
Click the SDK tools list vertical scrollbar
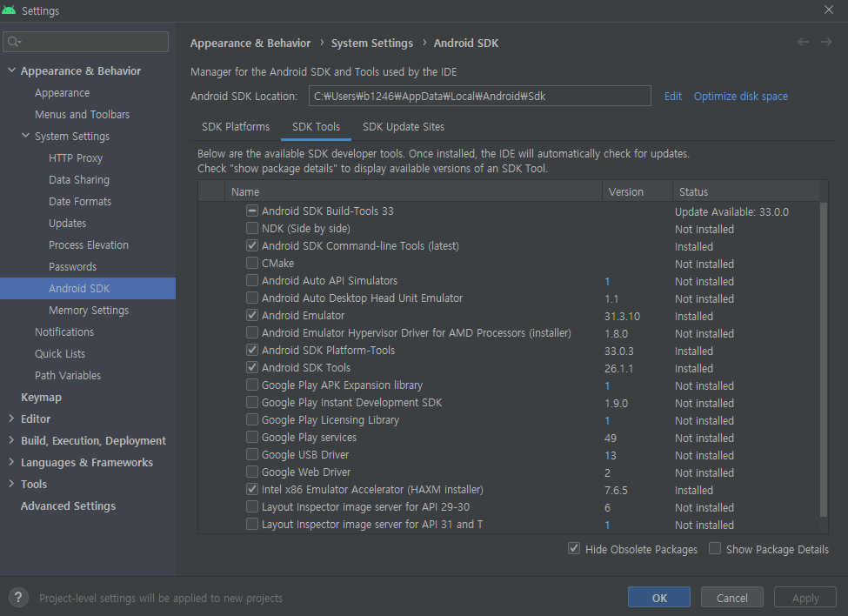824,359
